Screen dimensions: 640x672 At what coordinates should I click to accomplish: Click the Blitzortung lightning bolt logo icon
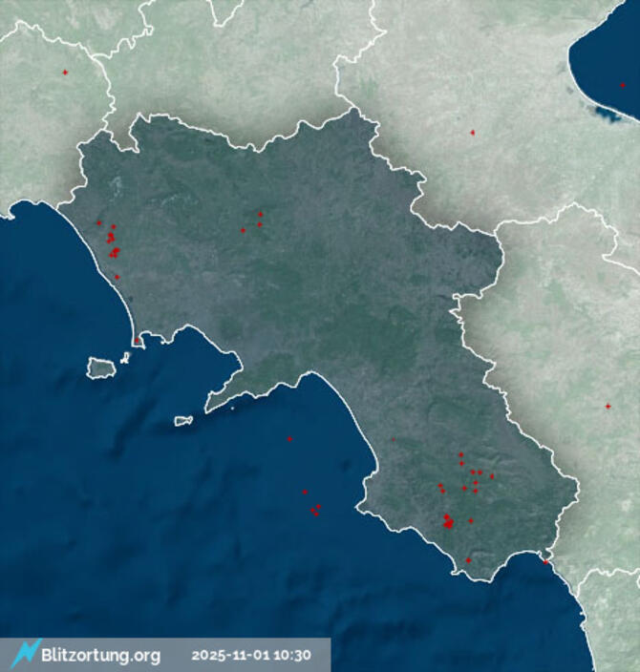(x=26, y=653)
